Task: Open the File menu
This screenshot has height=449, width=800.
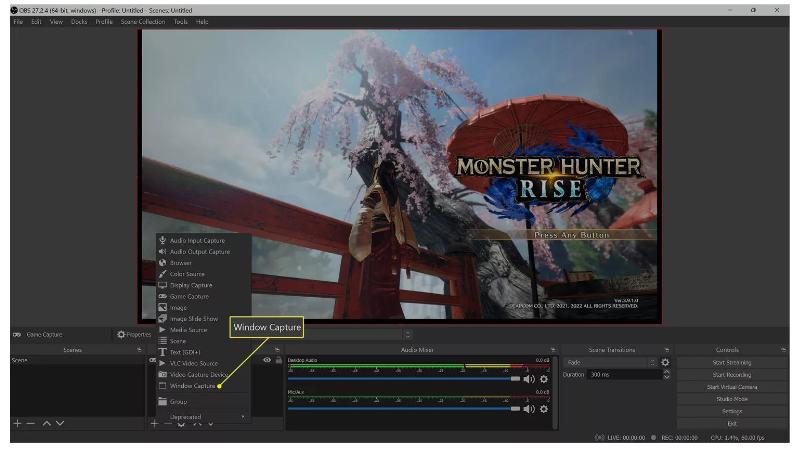Action: tap(19, 22)
